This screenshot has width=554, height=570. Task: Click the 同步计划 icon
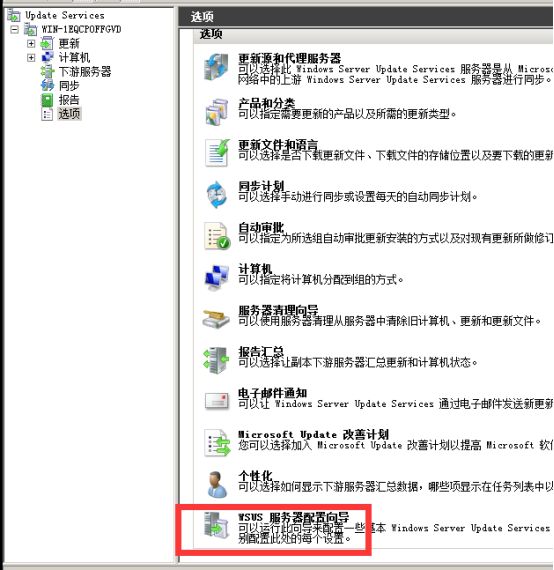coord(217,194)
